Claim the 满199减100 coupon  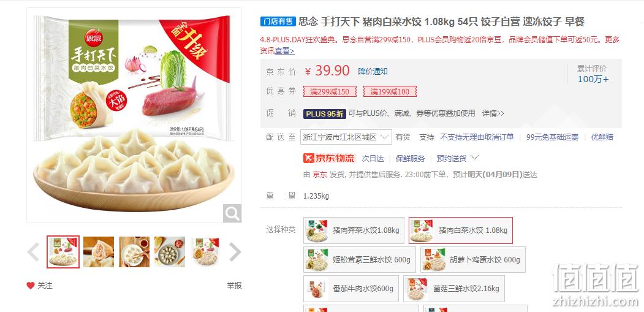pyautogui.click(x=390, y=92)
